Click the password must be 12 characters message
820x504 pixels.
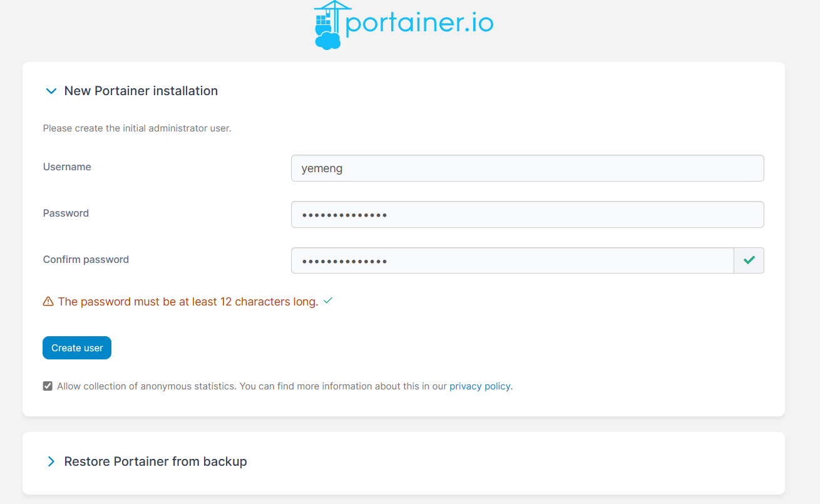pos(188,302)
